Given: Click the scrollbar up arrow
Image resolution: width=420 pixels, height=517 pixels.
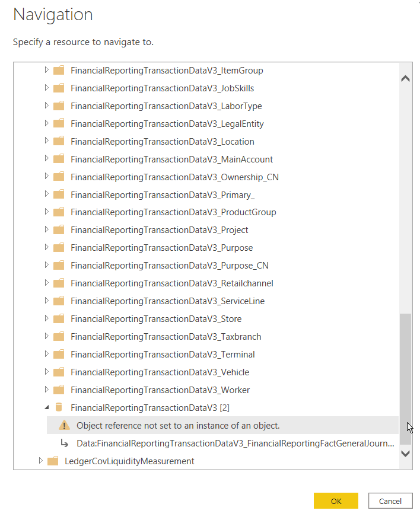Looking at the screenshot, I should [x=406, y=79].
